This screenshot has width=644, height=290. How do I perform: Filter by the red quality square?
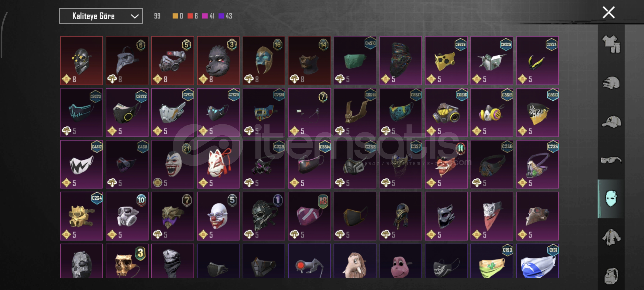(190, 16)
